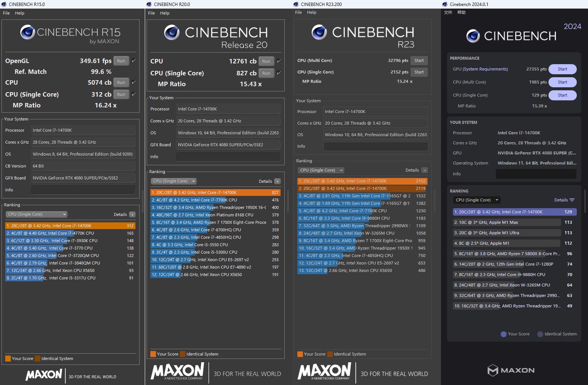Click the MAXON logo in R23 footer
Viewport: 588px width, 385px height.
click(325, 372)
